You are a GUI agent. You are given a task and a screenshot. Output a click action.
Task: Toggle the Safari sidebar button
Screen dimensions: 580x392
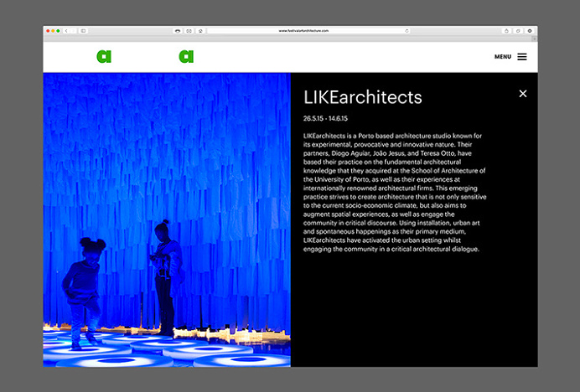tap(83, 31)
